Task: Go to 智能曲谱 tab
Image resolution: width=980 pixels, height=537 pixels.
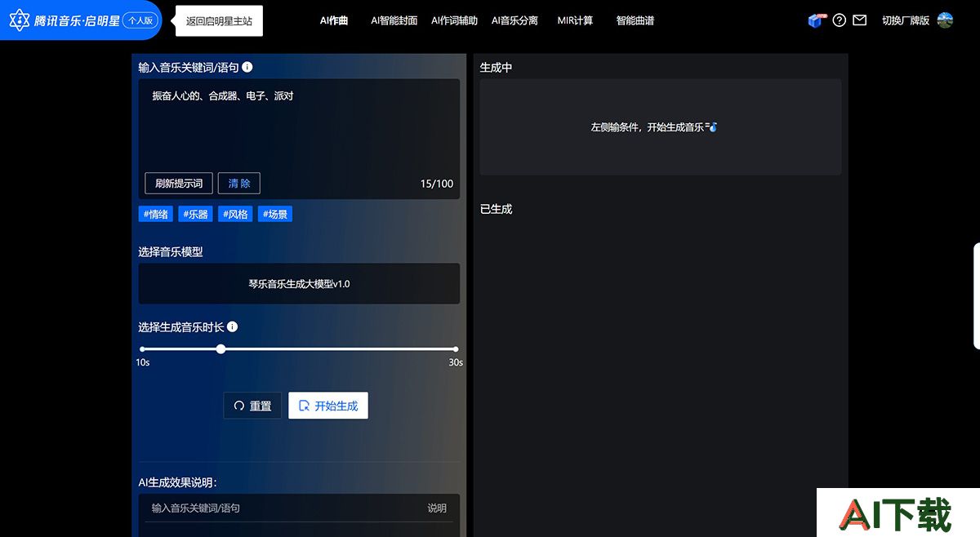Action: (x=635, y=20)
